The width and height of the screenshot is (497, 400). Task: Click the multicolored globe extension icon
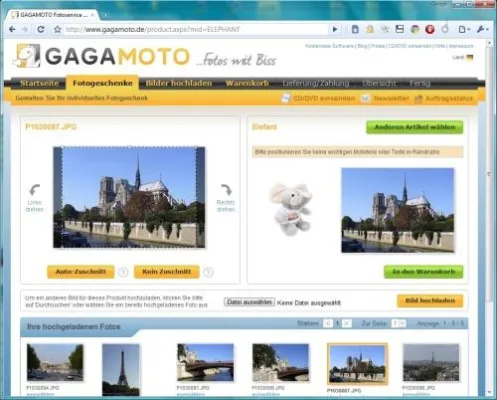point(415,29)
